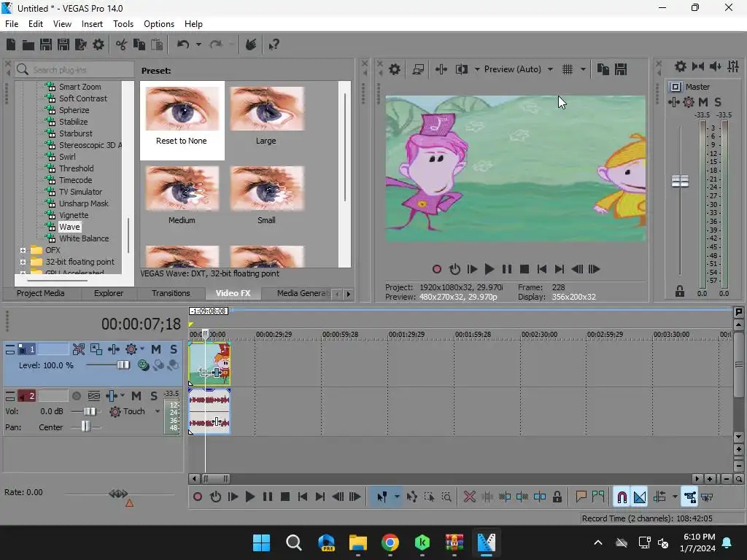This screenshot has width=747, height=560.
Task: Toggle Enable Snapping magnet button
Action: point(622,497)
